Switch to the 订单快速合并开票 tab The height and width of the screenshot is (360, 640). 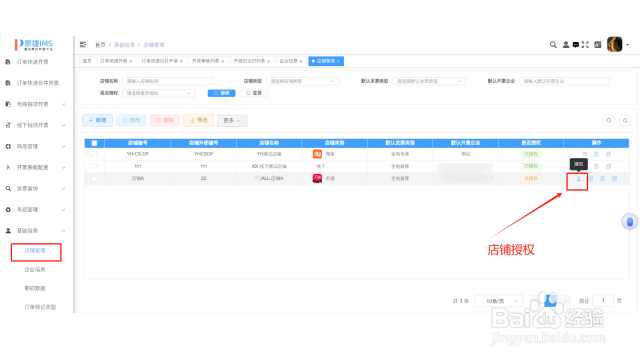(x=162, y=61)
